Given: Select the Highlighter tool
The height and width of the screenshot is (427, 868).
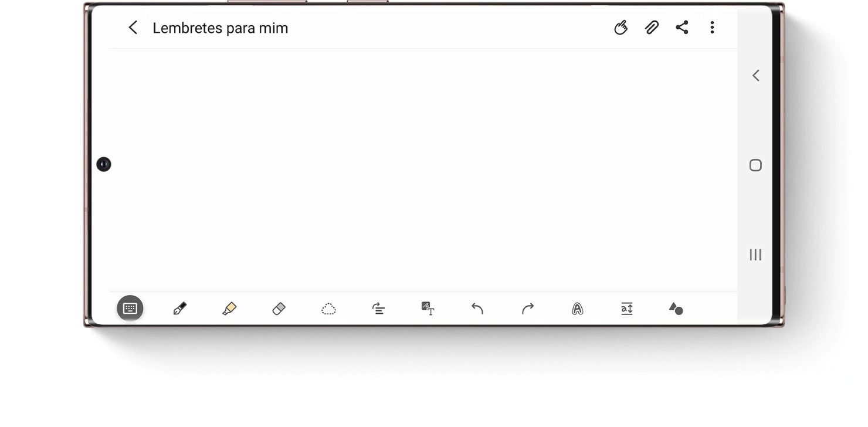Looking at the screenshot, I should [x=229, y=309].
